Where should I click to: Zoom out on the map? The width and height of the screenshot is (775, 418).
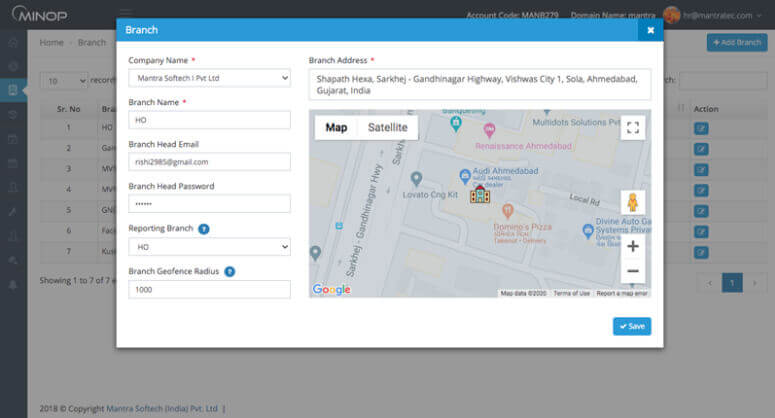(632, 271)
